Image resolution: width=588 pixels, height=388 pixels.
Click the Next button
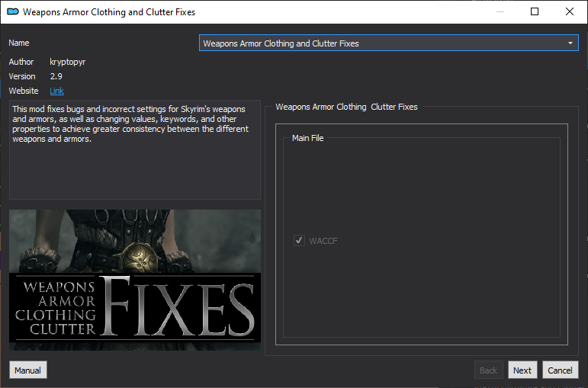click(522, 370)
